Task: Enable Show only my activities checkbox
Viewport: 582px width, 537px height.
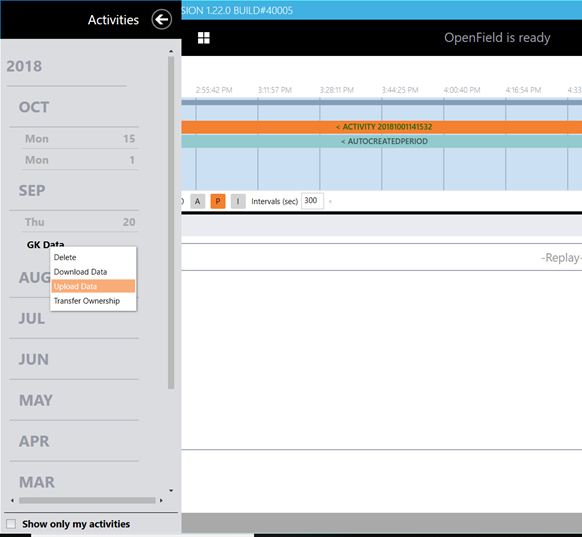Action: tap(11, 524)
